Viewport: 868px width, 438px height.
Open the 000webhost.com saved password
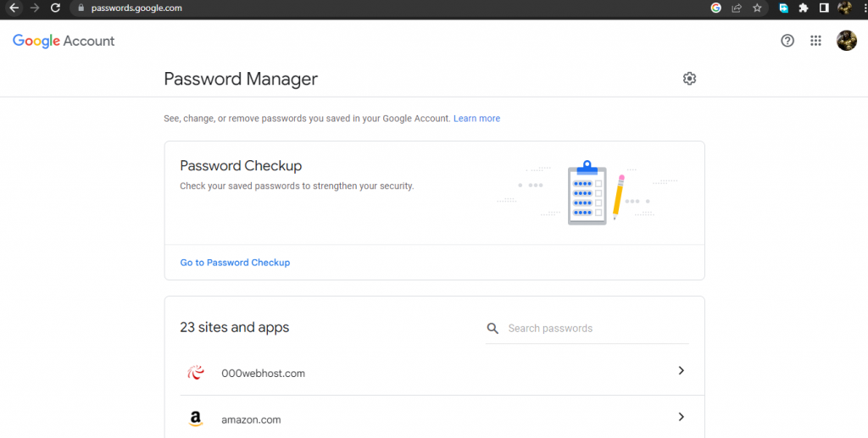tap(435, 372)
